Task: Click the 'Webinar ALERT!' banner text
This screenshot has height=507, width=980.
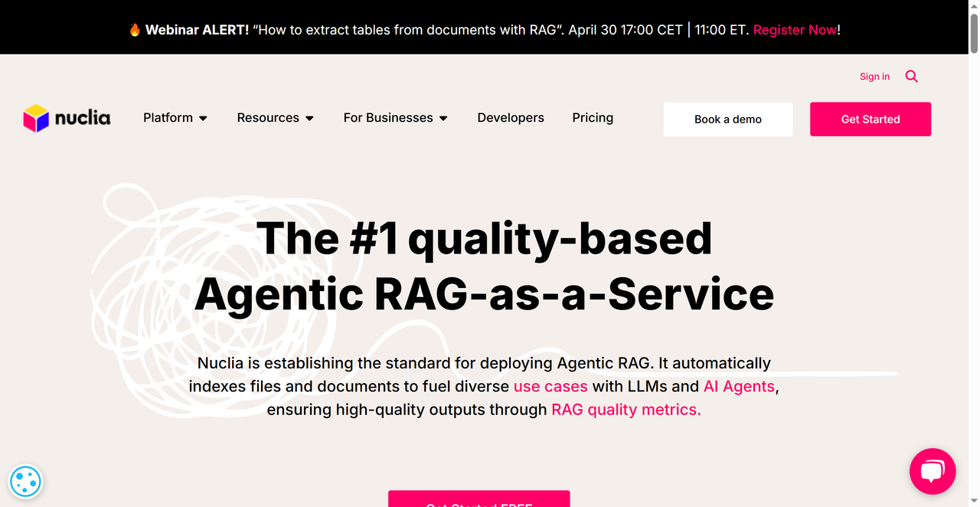Action: [197, 30]
